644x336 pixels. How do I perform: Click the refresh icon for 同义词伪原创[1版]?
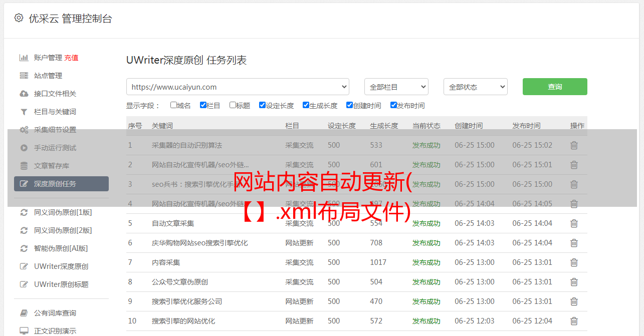24,212
